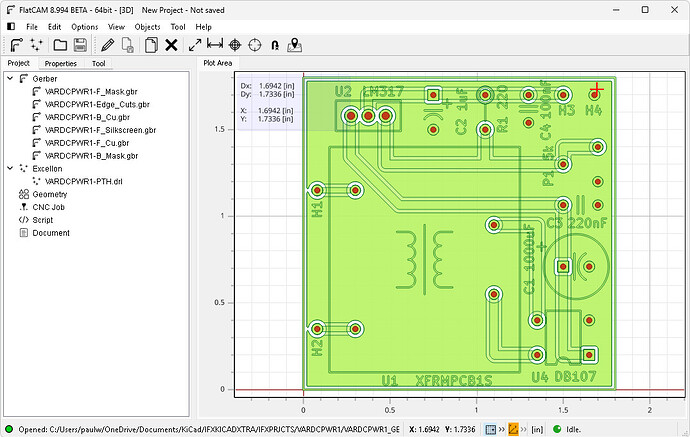Open the Objects menu
The height and width of the screenshot is (437, 690).
[147, 25]
